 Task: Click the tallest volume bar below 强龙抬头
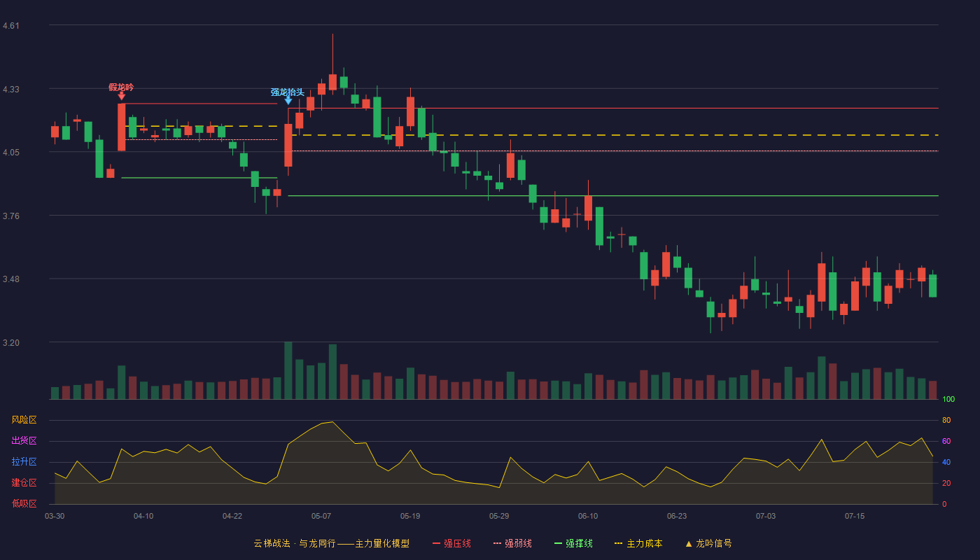[x=288, y=370]
